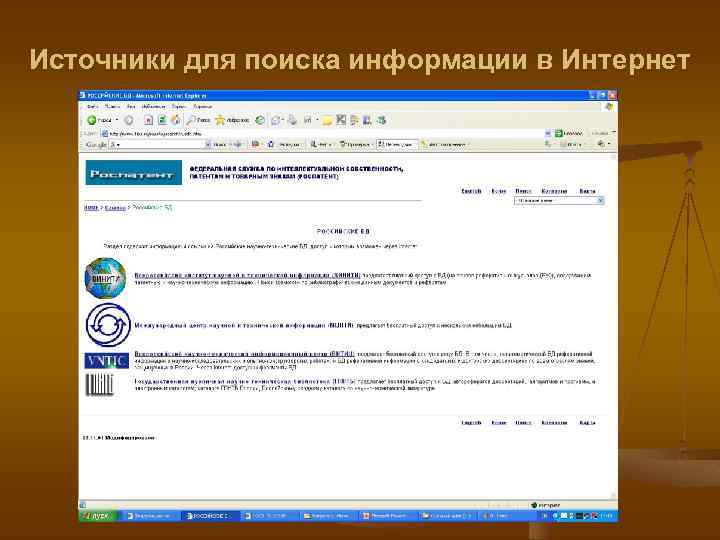Viewport: 720px width, 540px height.
Task: Click the first breadcrumb link under the header
Action: [x=91, y=208]
